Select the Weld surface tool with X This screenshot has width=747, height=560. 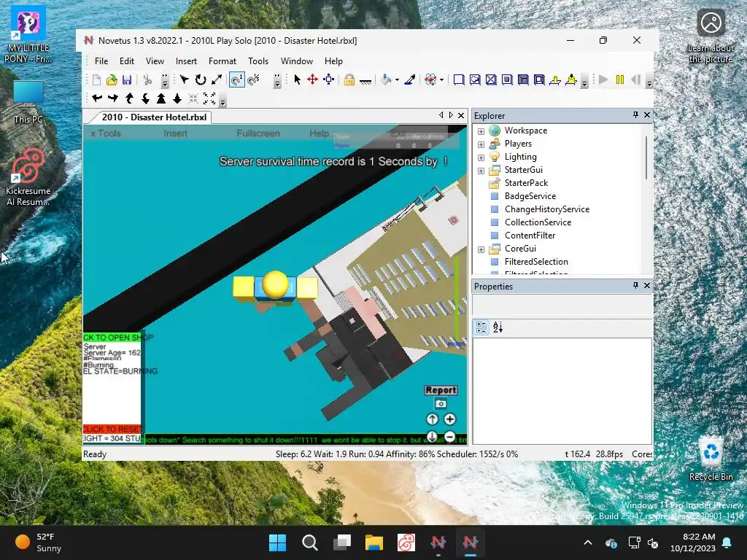tap(491, 80)
